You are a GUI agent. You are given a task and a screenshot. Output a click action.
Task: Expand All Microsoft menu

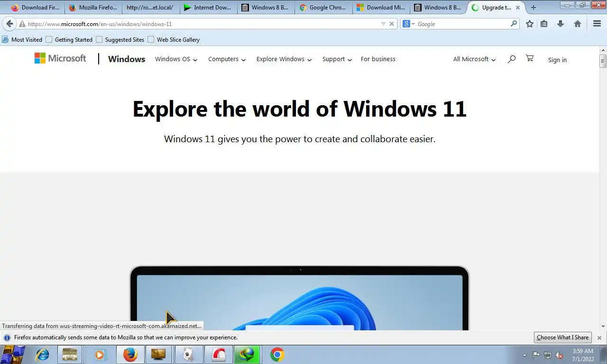coord(474,59)
